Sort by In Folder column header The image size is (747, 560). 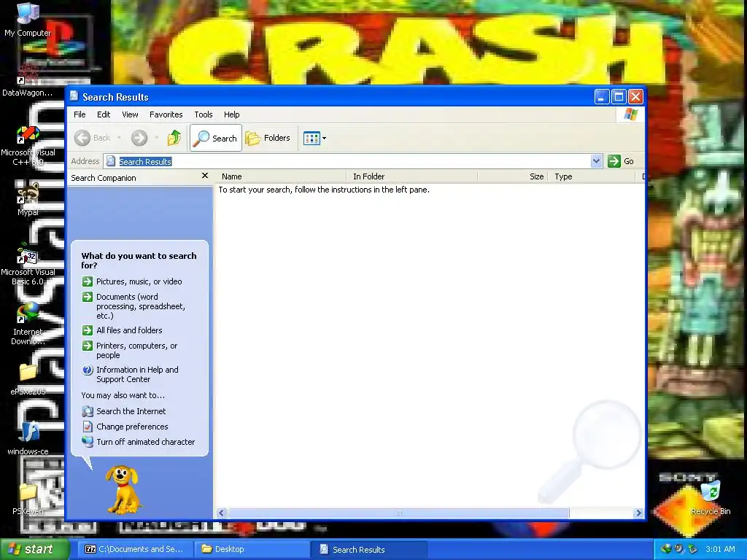coord(412,176)
